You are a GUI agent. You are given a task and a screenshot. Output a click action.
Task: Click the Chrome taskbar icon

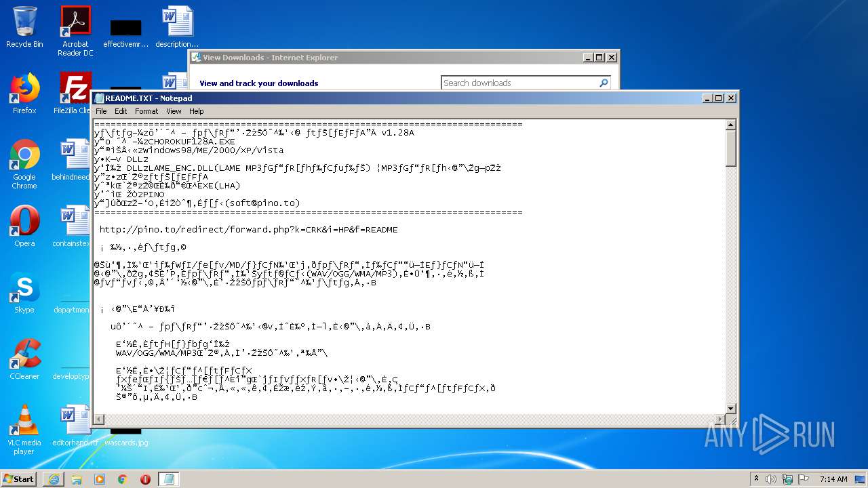click(x=122, y=479)
